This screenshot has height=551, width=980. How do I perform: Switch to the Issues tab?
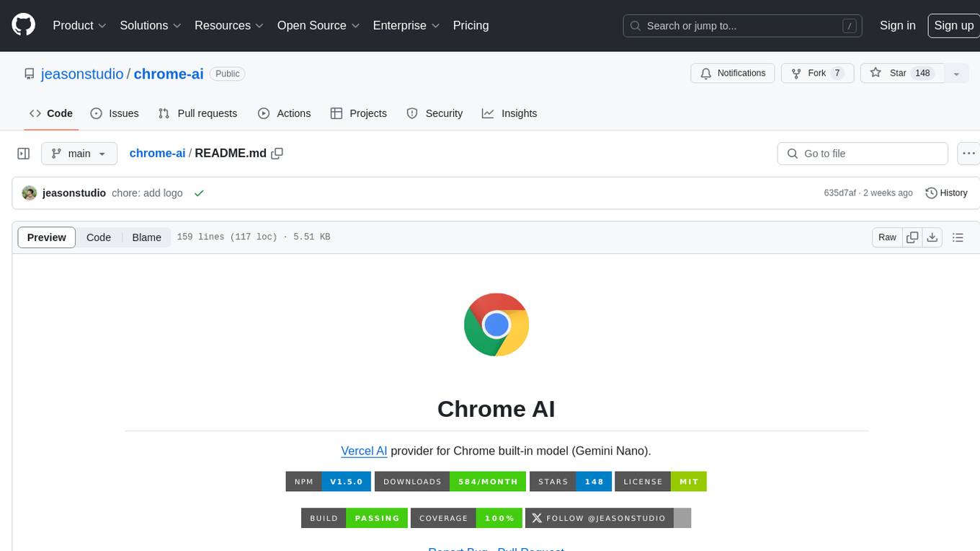[x=115, y=113]
